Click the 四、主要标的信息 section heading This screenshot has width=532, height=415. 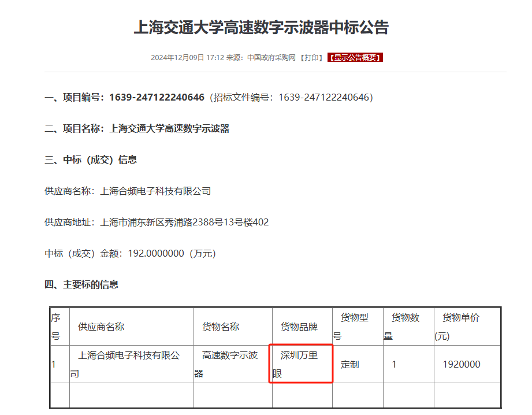[81, 284]
